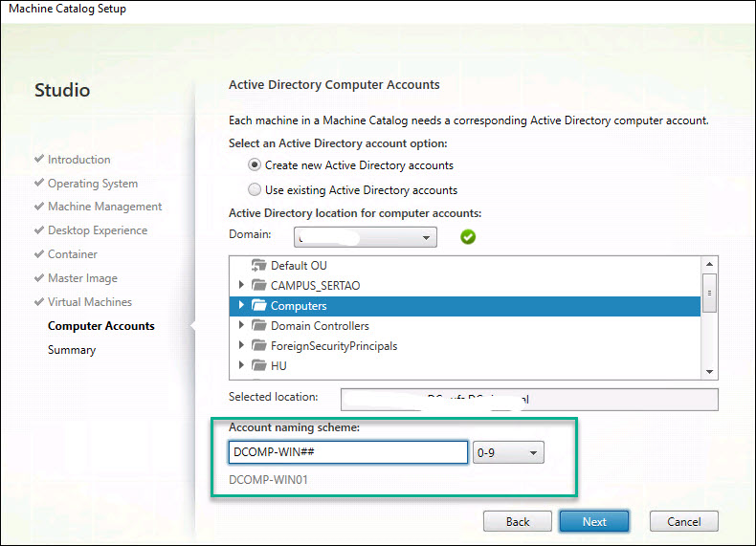Click the Domain Controllers folder icon
Screen dimensions: 756x546
[x=258, y=326]
